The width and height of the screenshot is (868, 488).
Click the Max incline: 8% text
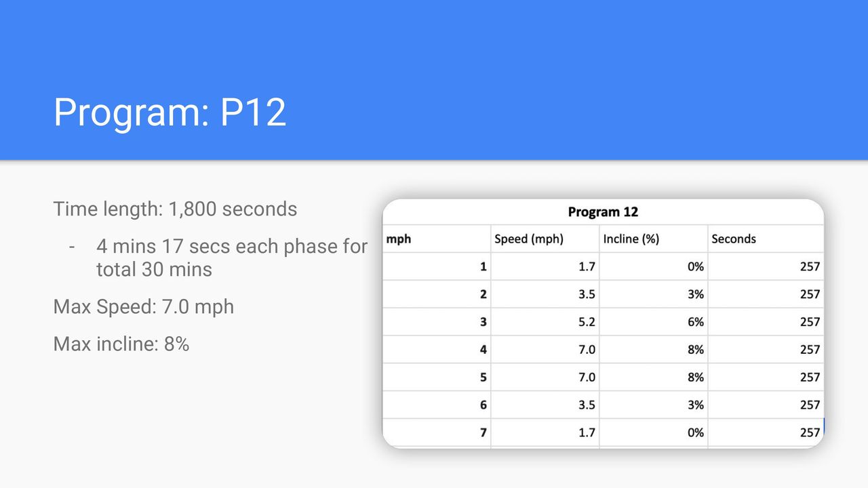click(121, 344)
